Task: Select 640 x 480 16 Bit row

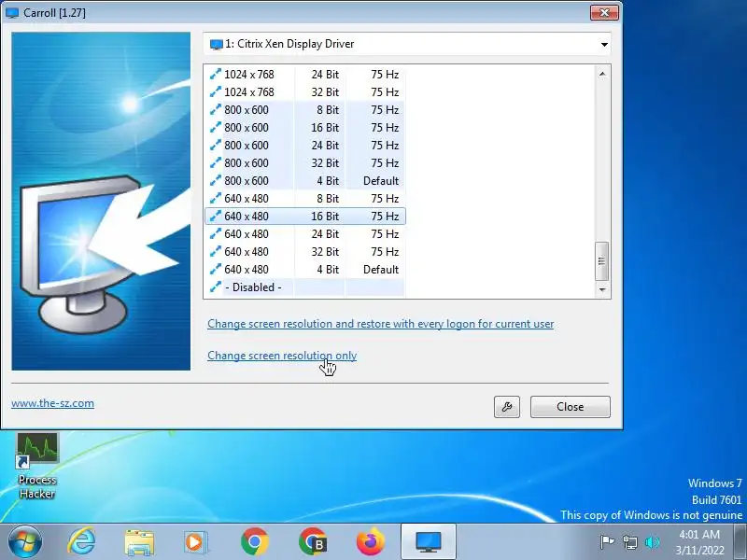Action: point(305,217)
